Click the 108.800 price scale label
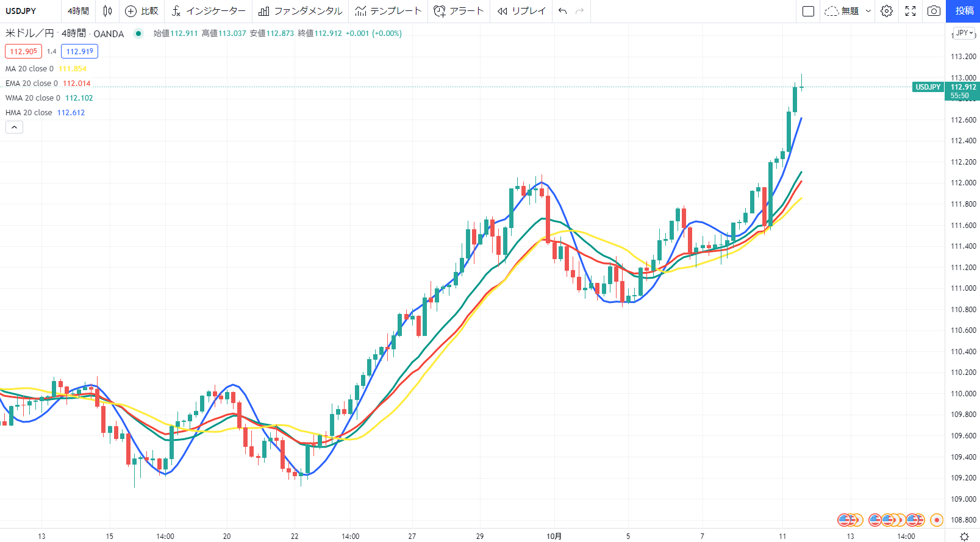The height and width of the screenshot is (542, 980). (x=964, y=520)
